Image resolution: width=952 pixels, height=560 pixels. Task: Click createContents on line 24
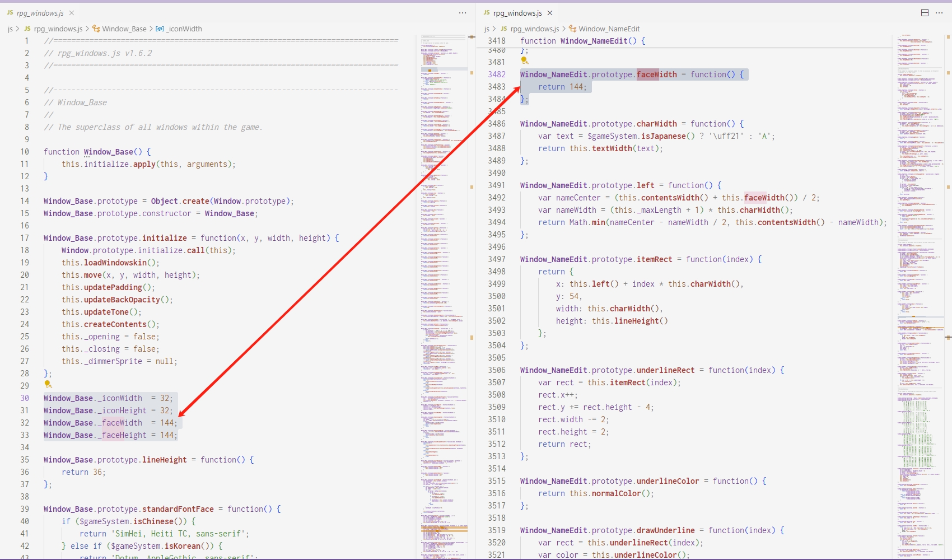click(x=115, y=324)
